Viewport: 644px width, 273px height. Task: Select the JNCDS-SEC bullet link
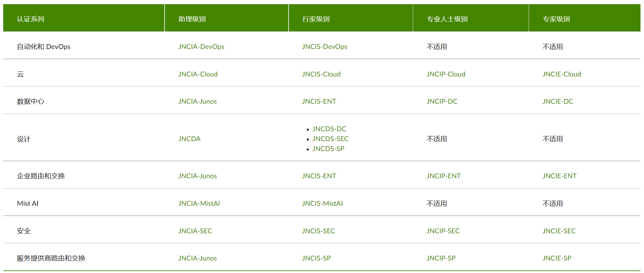330,139
